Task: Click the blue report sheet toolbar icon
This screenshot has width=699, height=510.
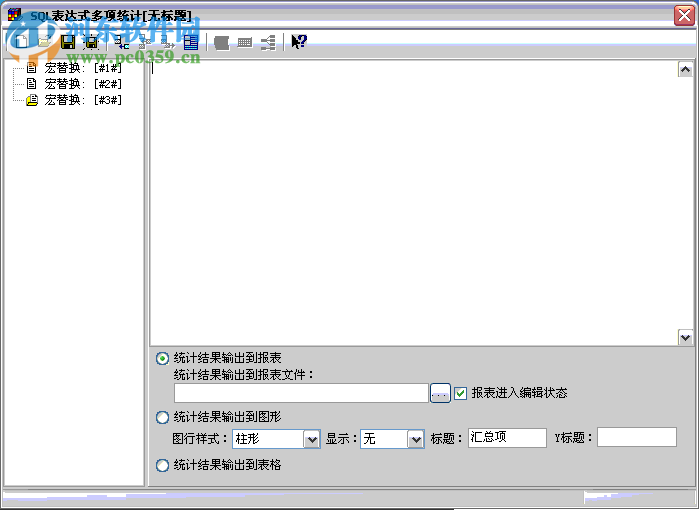Action: (191, 42)
